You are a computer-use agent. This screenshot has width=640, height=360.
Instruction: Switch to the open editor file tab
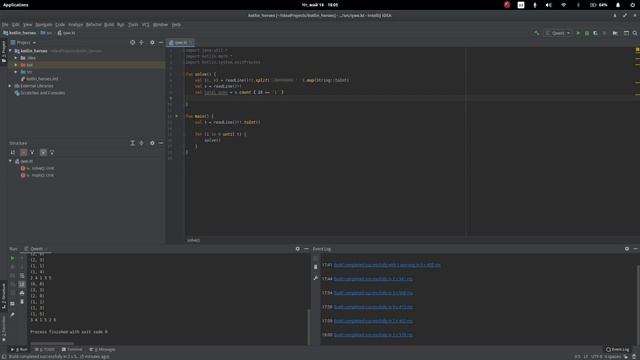coord(180,42)
